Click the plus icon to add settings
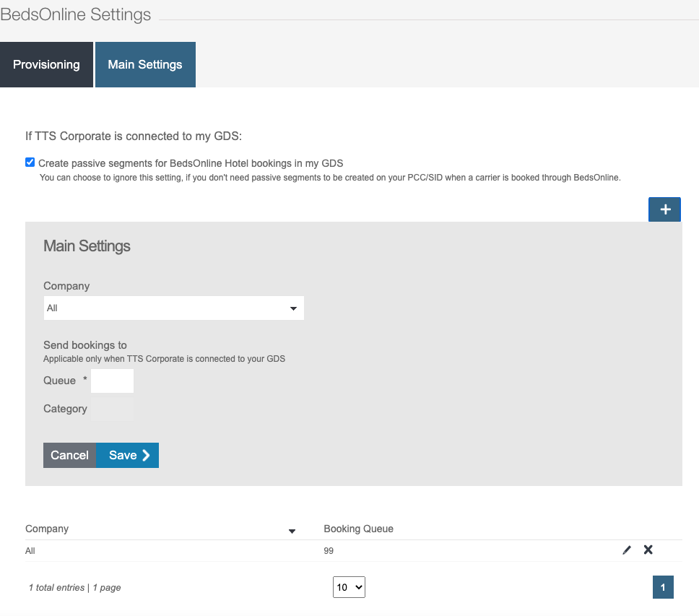The height and width of the screenshot is (616, 699). coord(664,209)
